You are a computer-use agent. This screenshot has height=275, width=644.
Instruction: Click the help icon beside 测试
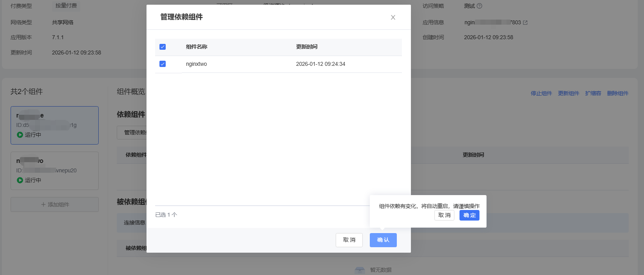click(479, 6)
